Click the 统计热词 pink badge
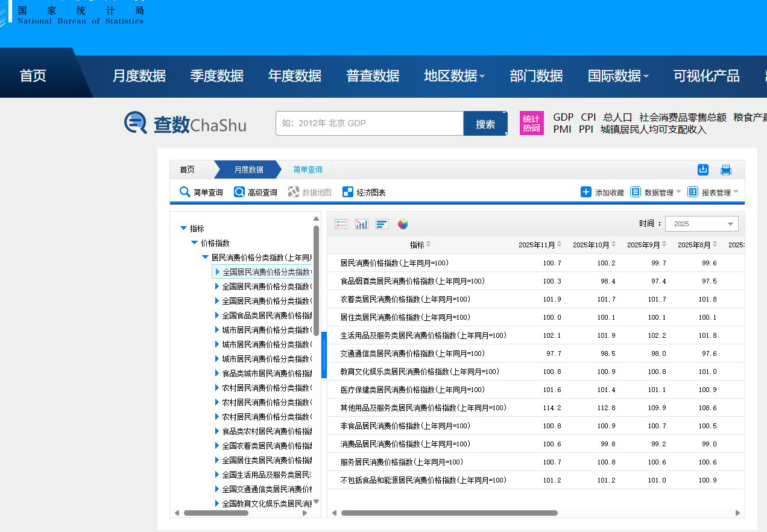This screenshot has height=532, width=767. pos(531,123)
